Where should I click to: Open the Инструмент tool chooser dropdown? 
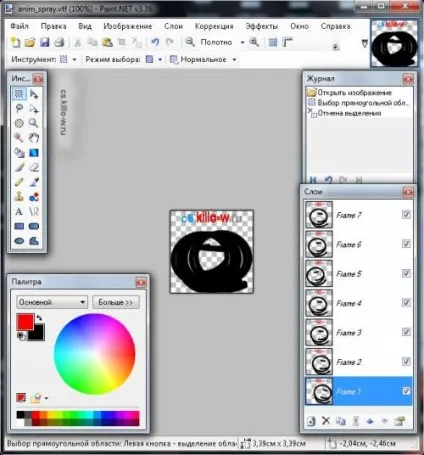74,59
